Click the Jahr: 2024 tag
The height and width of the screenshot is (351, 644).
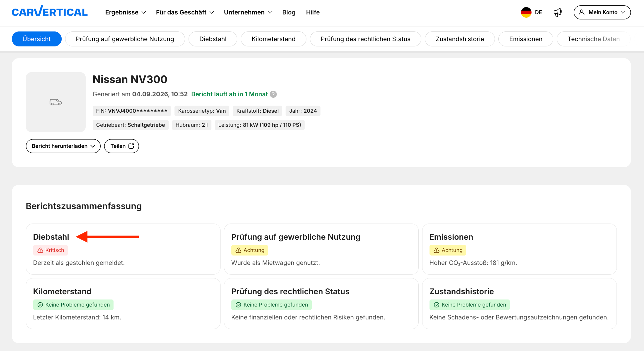[x=303, y=111]
